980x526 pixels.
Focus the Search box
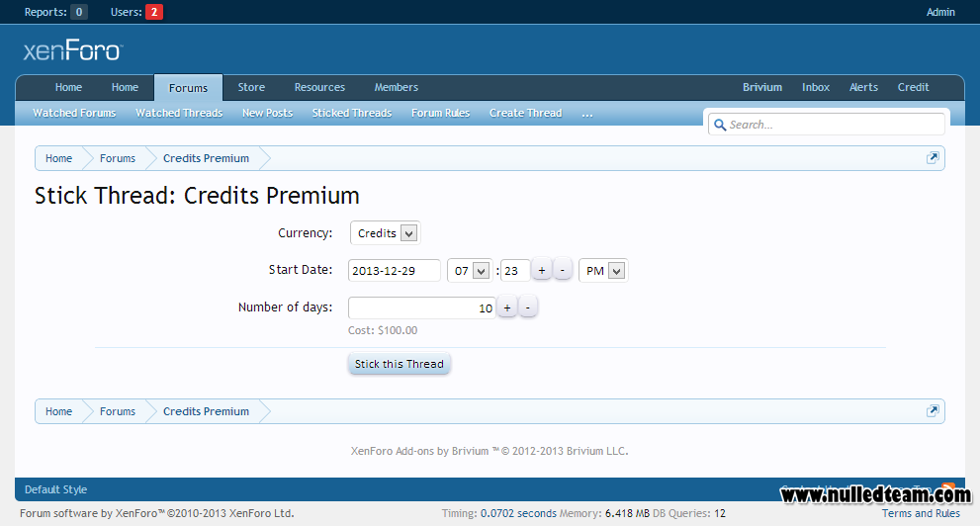pyautogui.click(x=826, y=125)
